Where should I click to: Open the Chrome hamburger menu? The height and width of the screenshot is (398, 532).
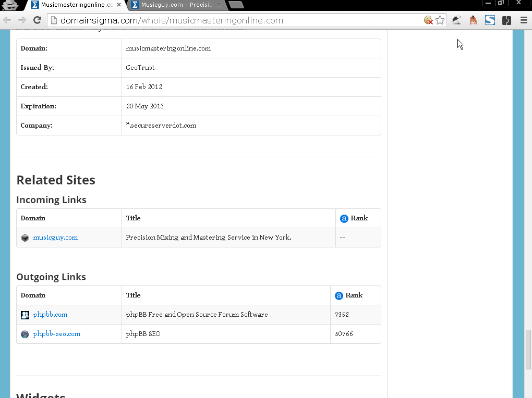coord(524,20)
